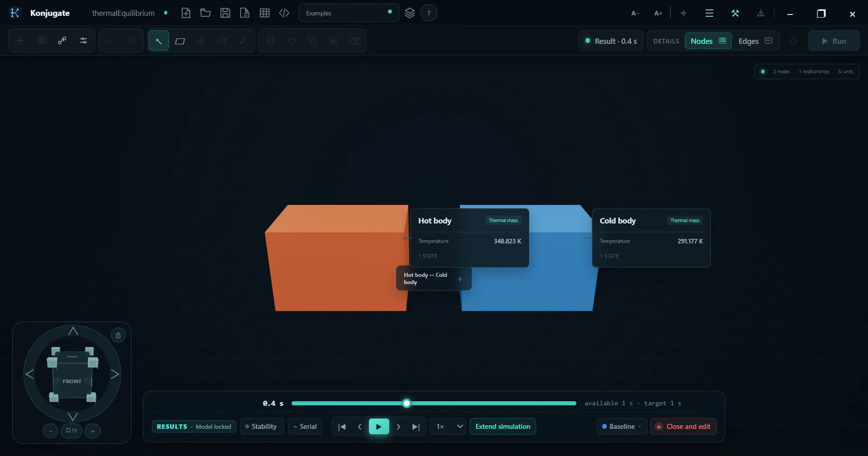The image size is (868, 456).
Task: Toggle Serial execution mode
Action: click(x=305, y=427)
